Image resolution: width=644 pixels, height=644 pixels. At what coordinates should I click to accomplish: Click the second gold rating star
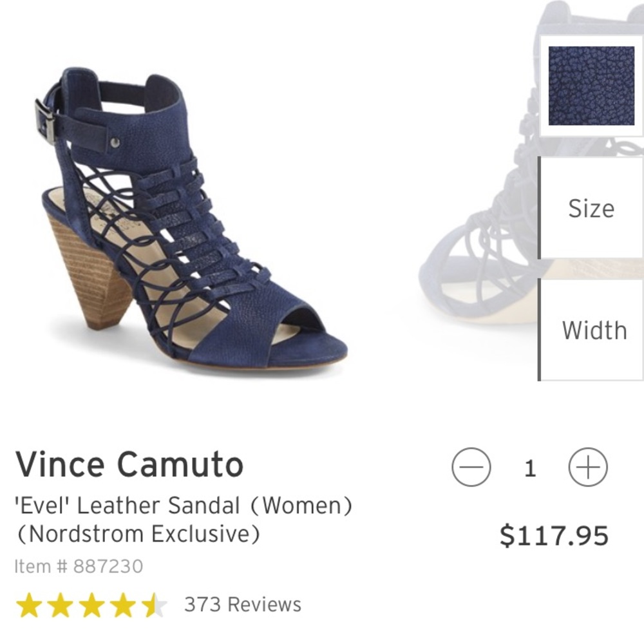pos(62,604)
